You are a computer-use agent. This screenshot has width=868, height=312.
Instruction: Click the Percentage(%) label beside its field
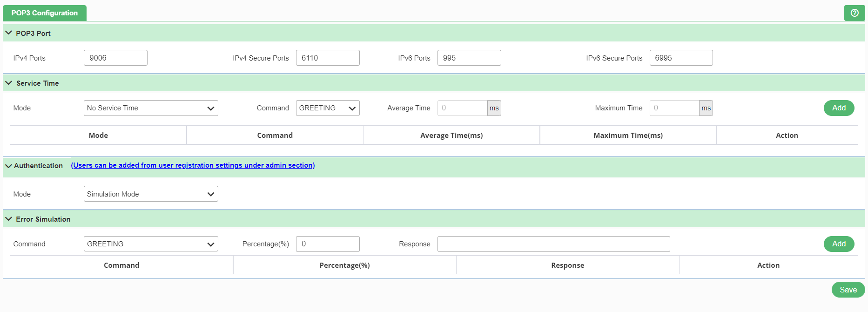point(266,244)
